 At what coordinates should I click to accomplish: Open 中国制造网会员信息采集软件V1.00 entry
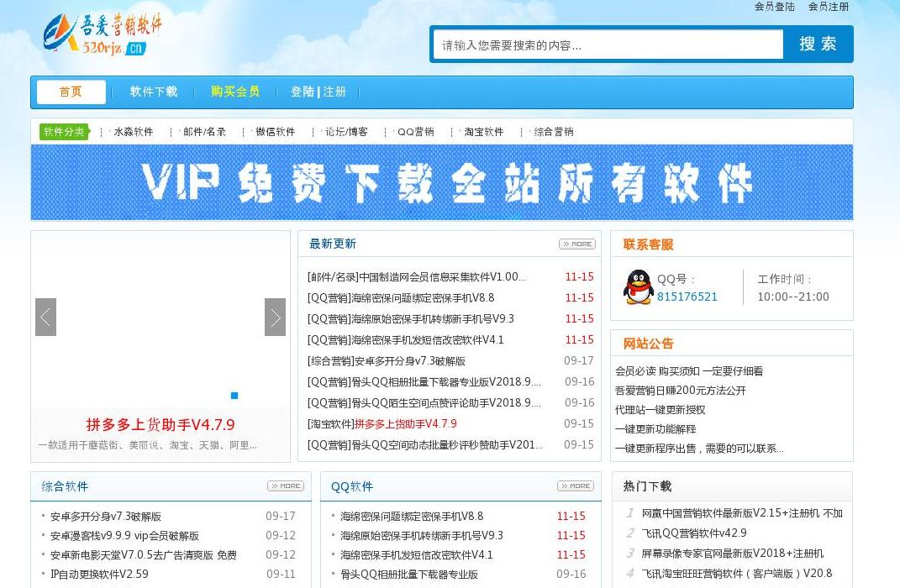point(416,277)
